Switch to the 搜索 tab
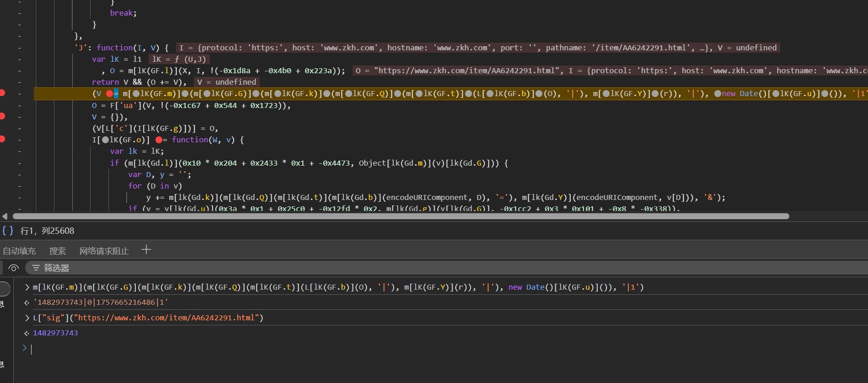The image size is (868, 383). pyautogui.click(x=58, y=251)
